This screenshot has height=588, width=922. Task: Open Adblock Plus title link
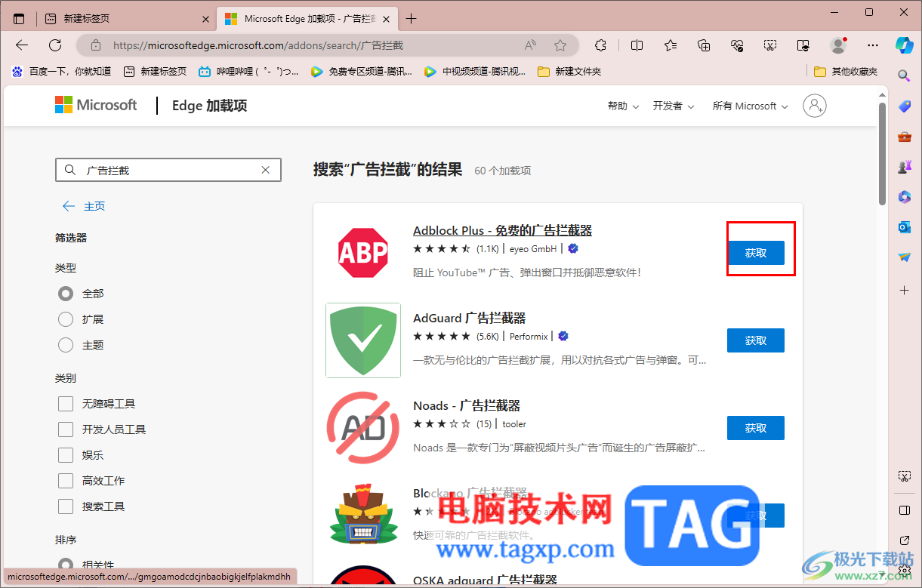coord(502,230)
